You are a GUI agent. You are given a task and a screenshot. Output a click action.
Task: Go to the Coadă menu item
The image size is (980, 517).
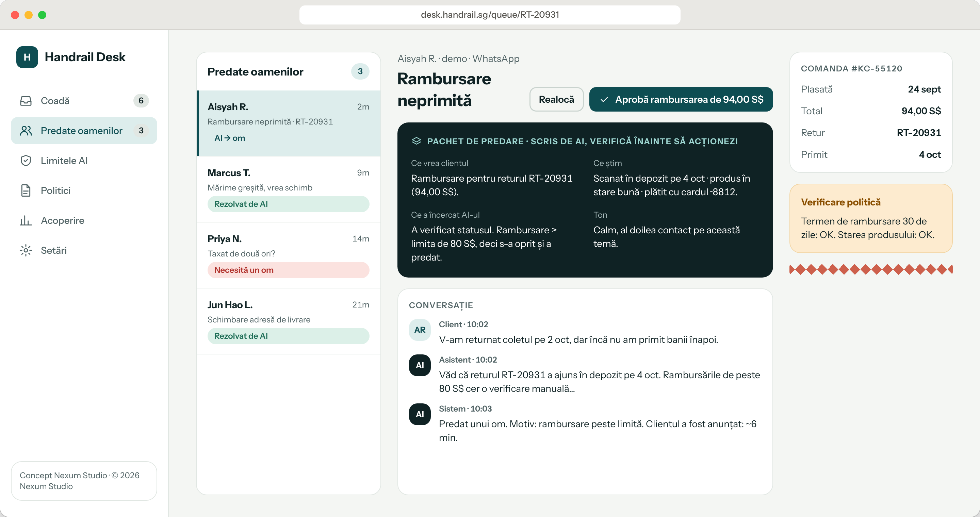pyautogui.click(x=84, y=101)
